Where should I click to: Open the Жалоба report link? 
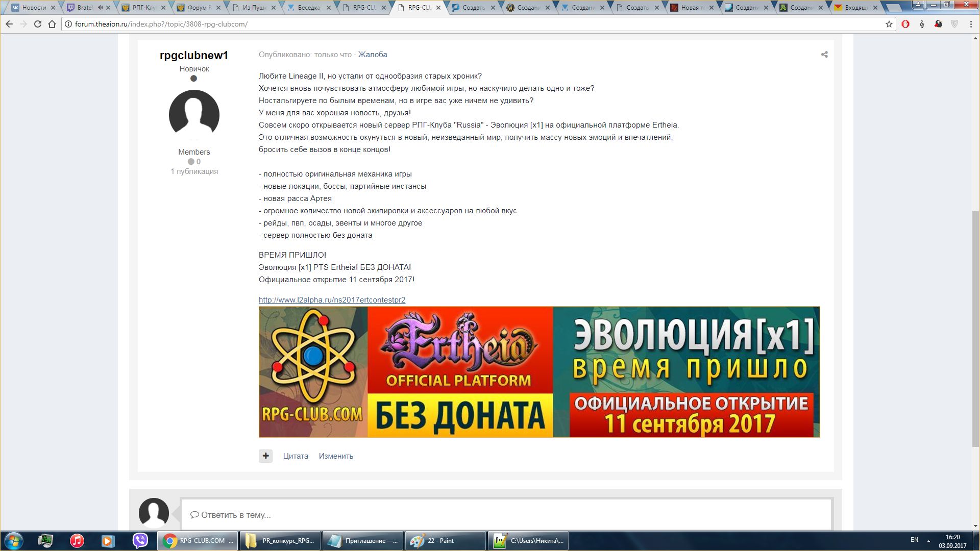pyautogui.click(x=373, y=55)
